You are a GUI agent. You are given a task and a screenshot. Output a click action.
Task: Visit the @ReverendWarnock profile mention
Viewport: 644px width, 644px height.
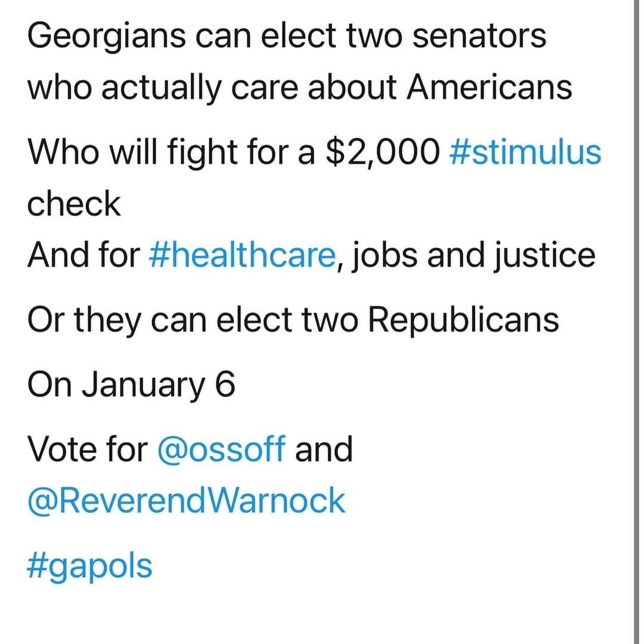click(186, 501)
